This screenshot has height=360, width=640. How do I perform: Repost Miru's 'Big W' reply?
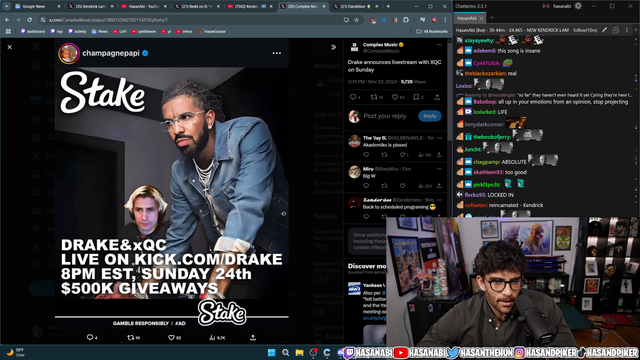pos(384,186)
